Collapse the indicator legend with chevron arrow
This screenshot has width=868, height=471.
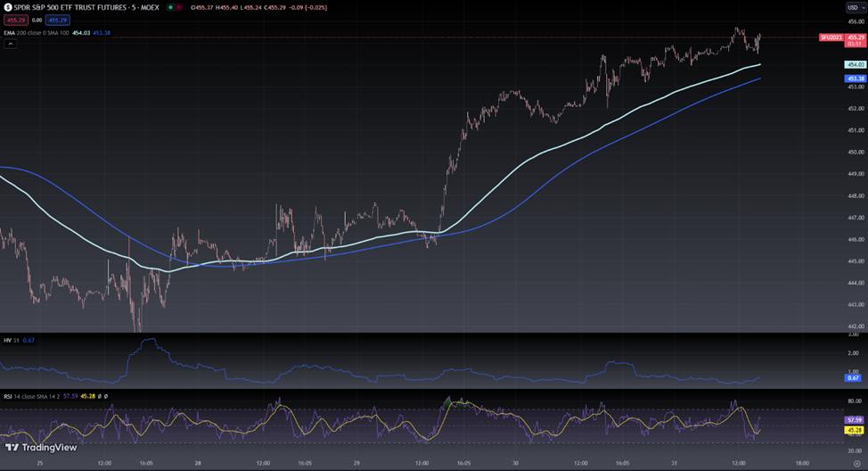click(11, 44)
